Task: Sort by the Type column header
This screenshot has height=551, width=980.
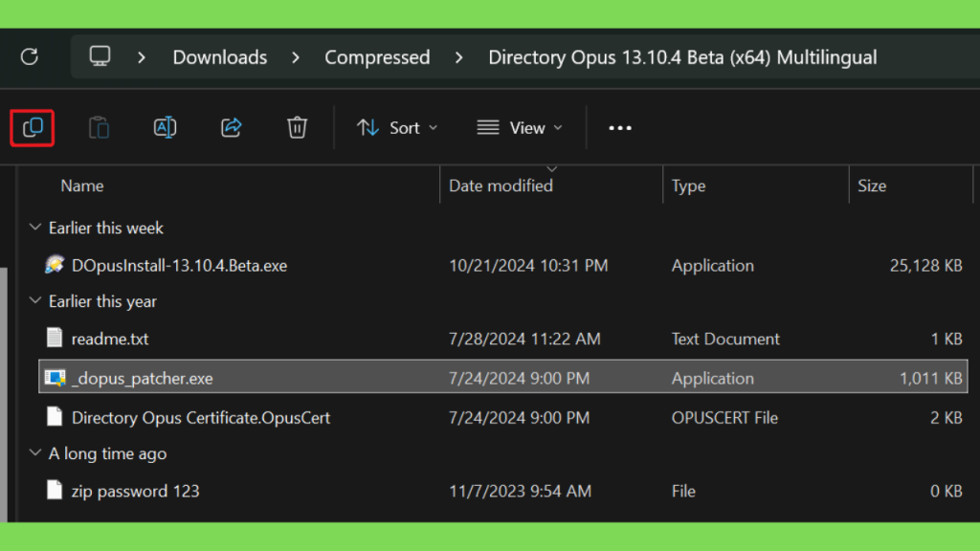Action: click(689, 186)
